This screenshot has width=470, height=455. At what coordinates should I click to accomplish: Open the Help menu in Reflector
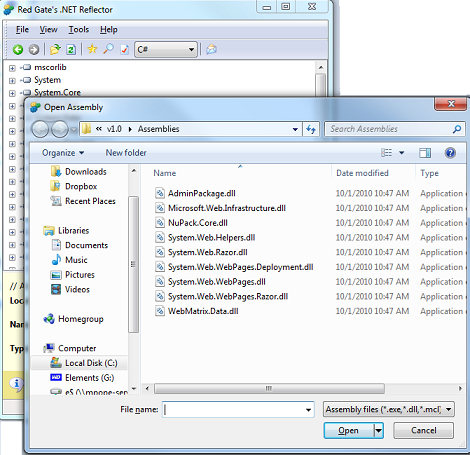click(x=109, y=30)
